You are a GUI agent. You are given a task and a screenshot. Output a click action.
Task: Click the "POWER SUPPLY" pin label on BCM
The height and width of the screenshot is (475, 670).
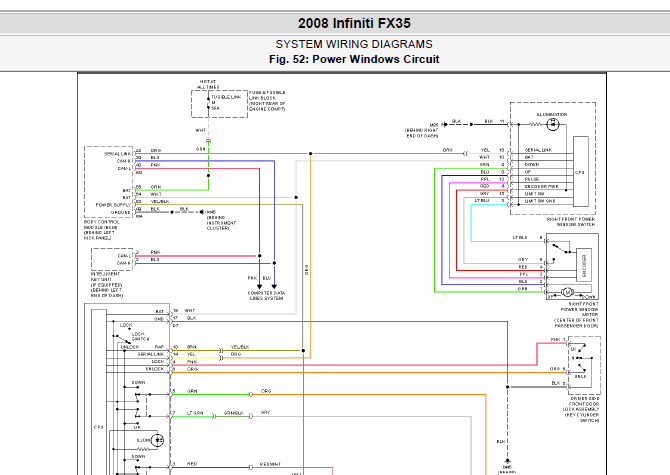coord(113,205)
